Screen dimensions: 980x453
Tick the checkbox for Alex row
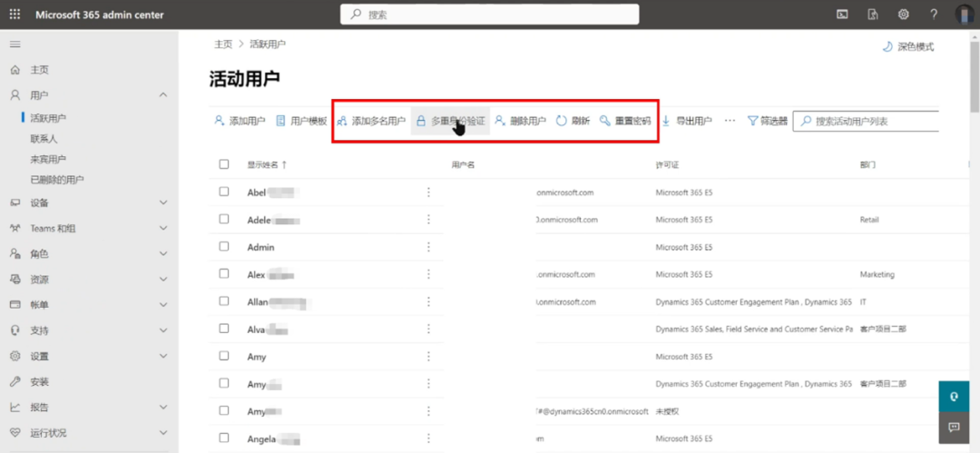pyautogui.click(x=224, y=273)
